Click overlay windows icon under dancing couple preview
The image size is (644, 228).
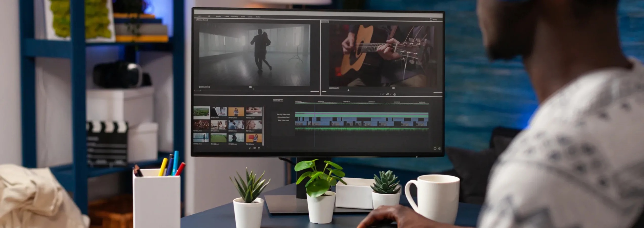251,87
